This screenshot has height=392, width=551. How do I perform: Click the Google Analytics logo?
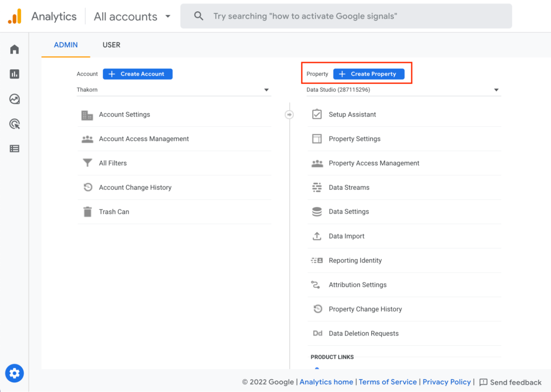(x=15, y=16)
